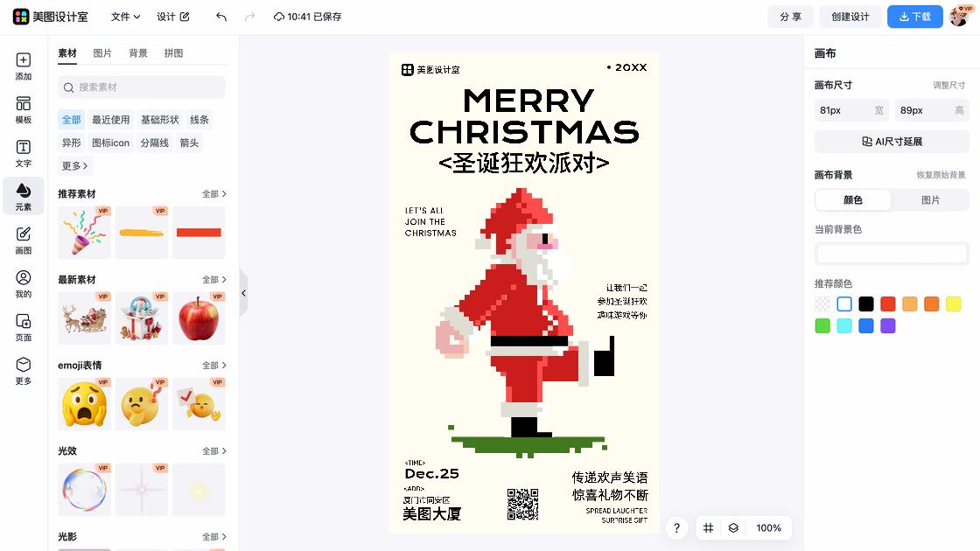Open the 文件 dropdown menu
Image resolution: width=980 pixels, height=551 pixels.
[126, 17]
